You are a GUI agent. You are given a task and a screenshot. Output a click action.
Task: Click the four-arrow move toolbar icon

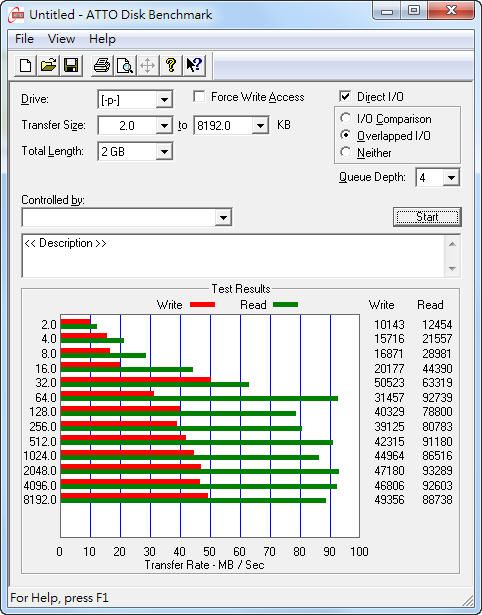click(147, 65)
